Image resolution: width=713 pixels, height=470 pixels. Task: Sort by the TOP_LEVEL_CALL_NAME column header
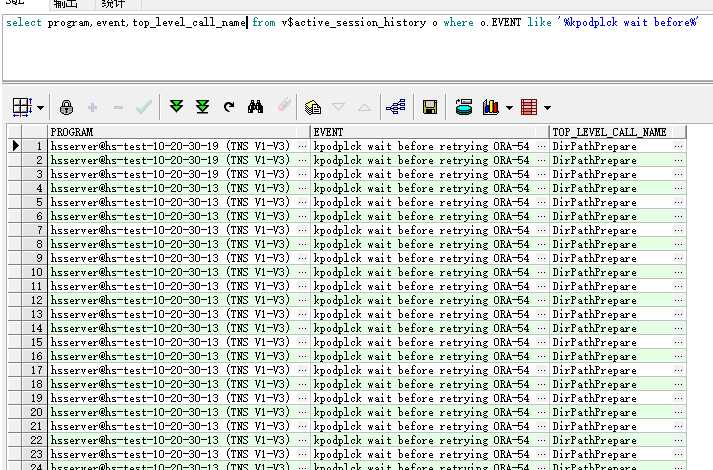pyautogui.click(x=618, y=132)
